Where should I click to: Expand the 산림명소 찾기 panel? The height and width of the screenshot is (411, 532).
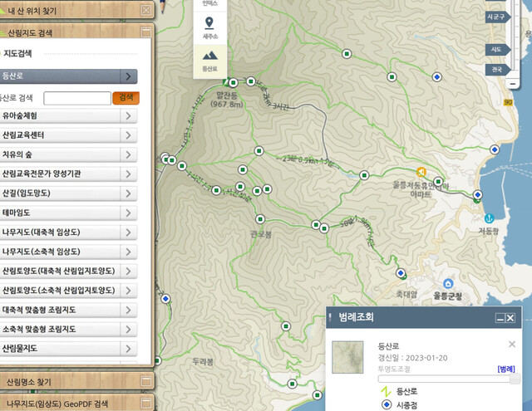[x=146, y=381]
